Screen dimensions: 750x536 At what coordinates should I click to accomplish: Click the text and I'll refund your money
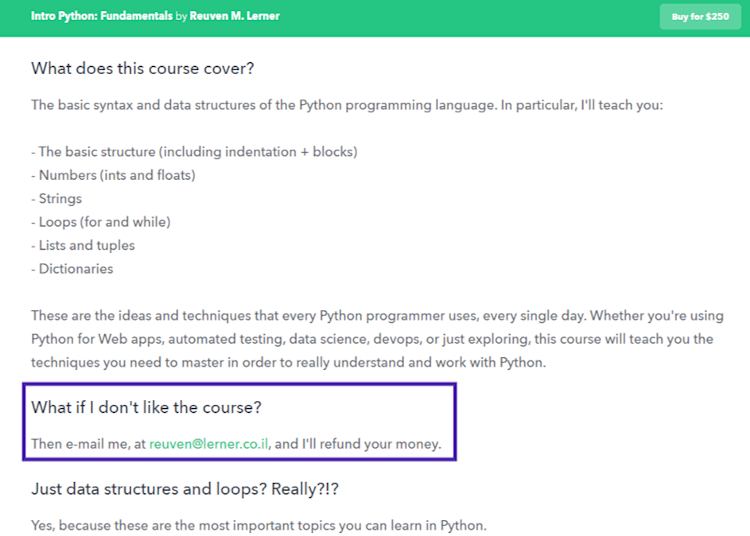358,444
